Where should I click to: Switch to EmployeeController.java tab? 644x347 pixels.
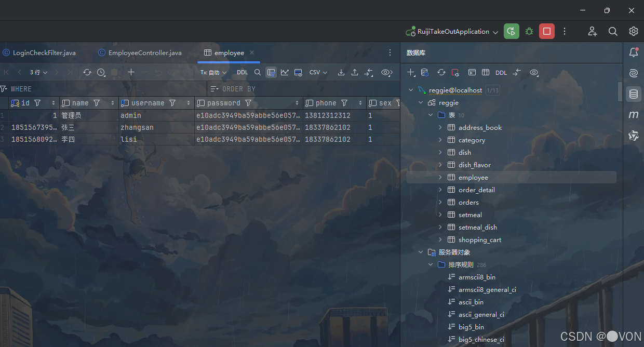pos(140,53)
